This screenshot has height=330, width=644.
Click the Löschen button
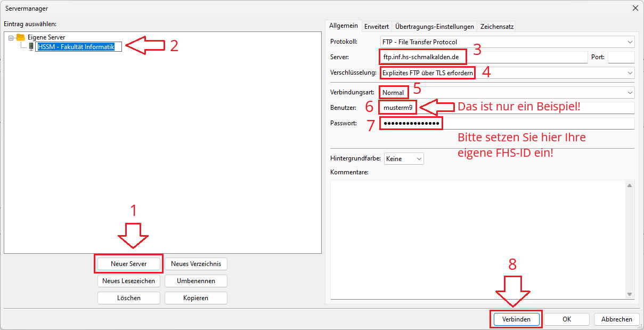click(129, 298)
